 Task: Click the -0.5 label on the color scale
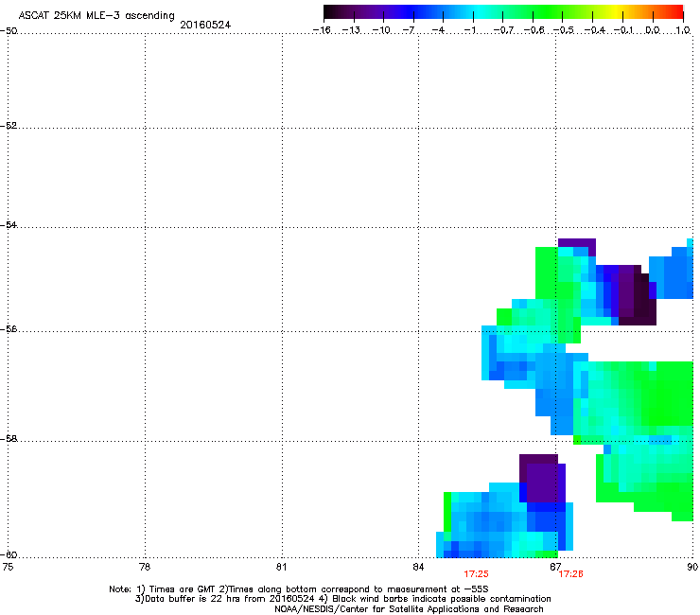(x=564, y=30)
